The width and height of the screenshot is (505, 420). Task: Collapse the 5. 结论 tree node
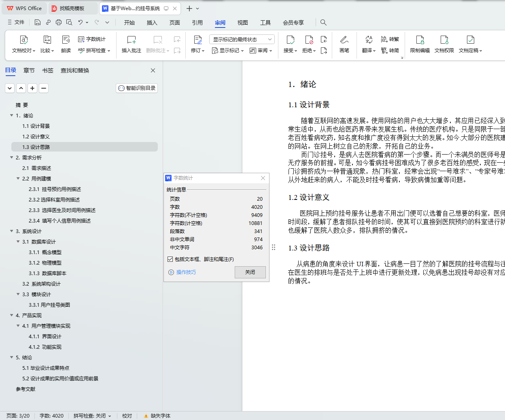coord(12,357)
